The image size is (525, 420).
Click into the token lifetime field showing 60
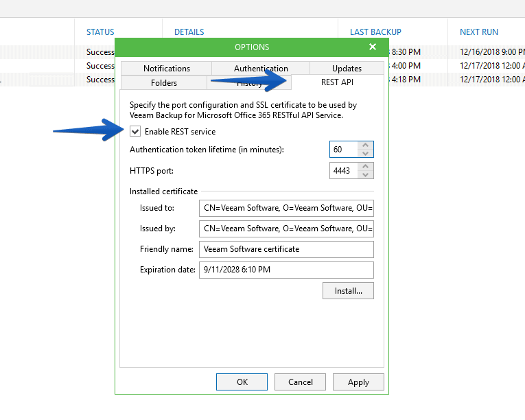[x=344, y=150]
